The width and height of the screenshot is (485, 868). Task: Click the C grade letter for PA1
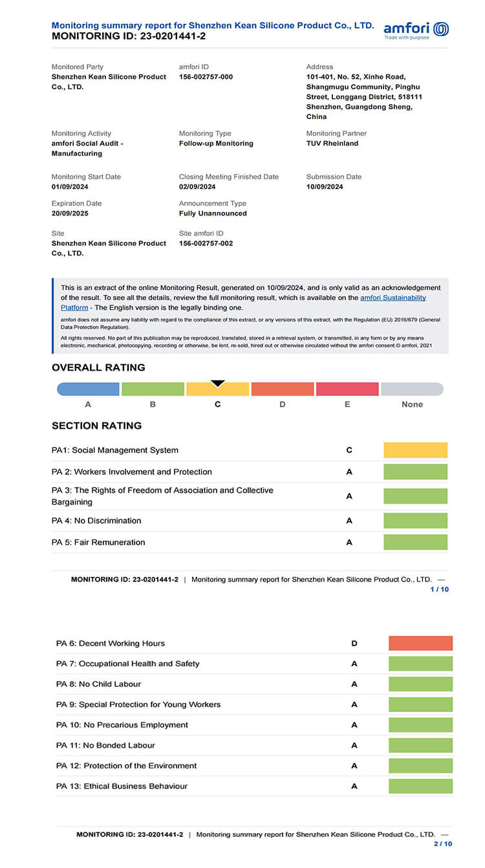coord(349,450)
